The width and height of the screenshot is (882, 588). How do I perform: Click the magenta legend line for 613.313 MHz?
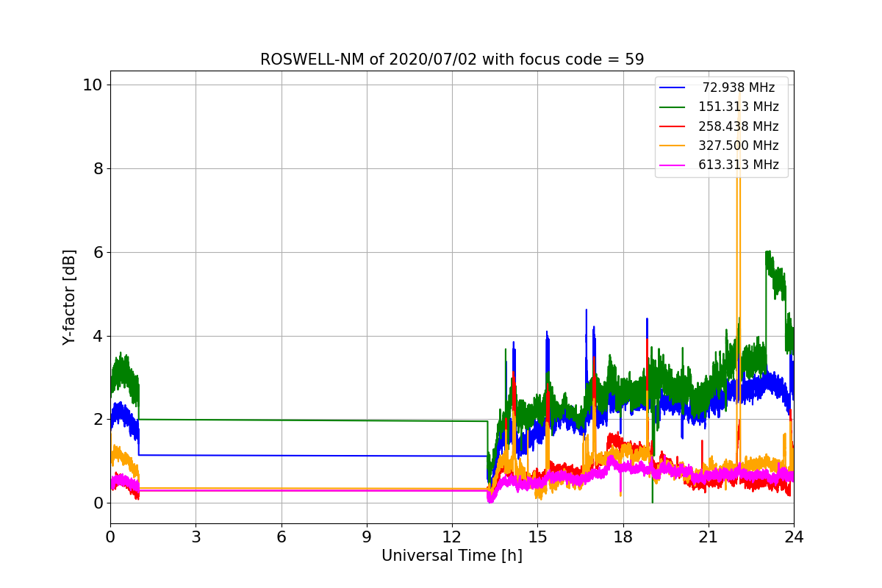point(673,165)
